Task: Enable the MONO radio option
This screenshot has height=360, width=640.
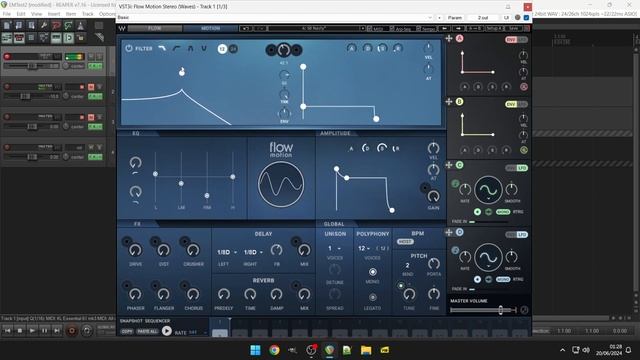Action: point(373,272)
